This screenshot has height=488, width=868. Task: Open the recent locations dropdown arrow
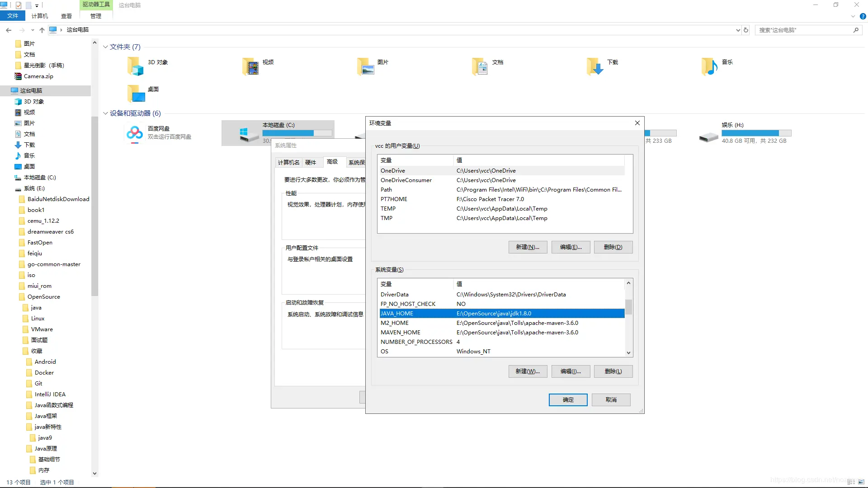pos(32,30)
